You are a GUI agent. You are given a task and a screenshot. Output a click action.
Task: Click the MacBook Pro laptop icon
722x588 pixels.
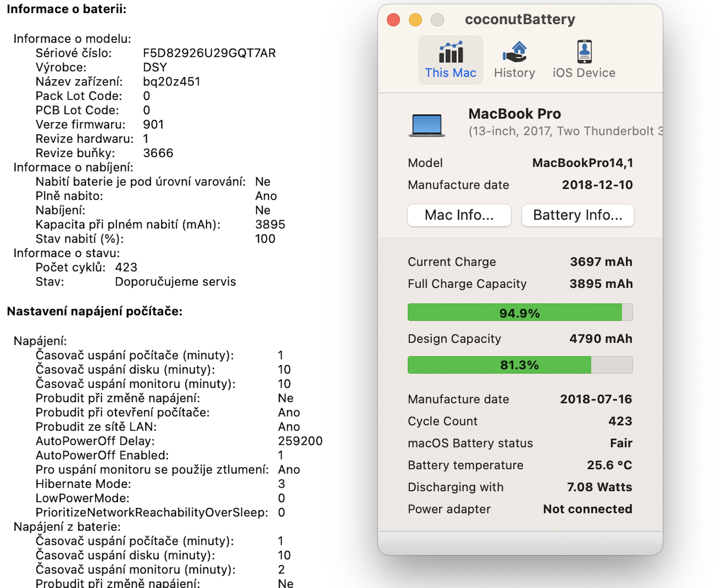point(427,125)
